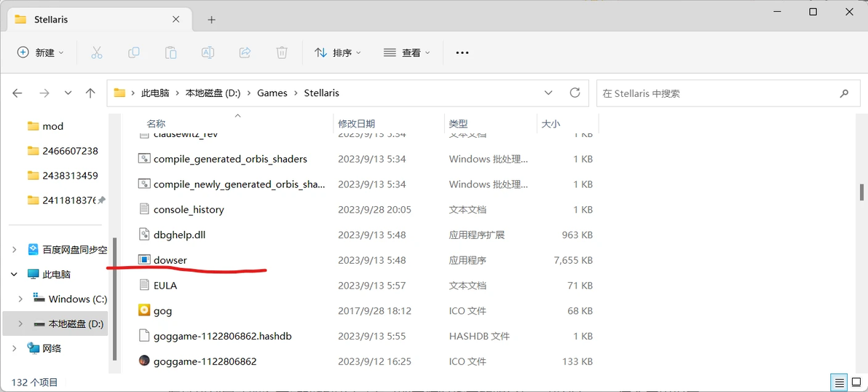
Task: Open the 查看 (View) dropdown
Action: (x=407, y=52)
